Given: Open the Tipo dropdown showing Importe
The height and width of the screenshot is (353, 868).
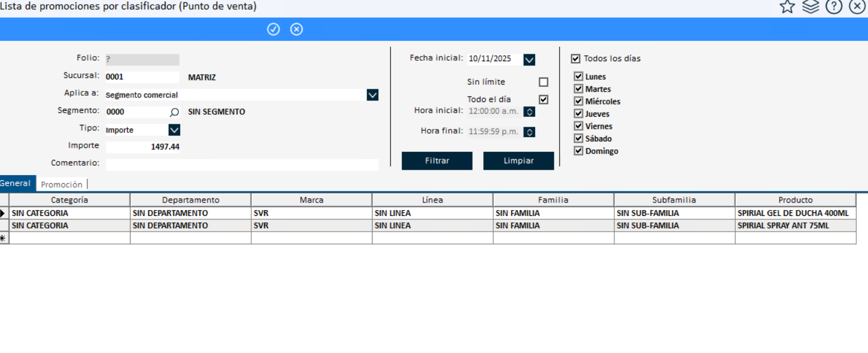Looking at the screenshot, I should point(174,130).
